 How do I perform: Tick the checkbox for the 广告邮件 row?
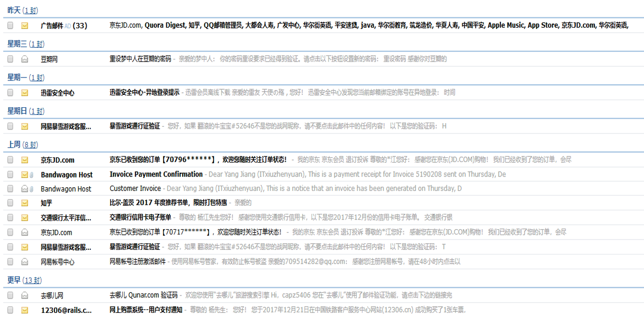pos(10,25)
